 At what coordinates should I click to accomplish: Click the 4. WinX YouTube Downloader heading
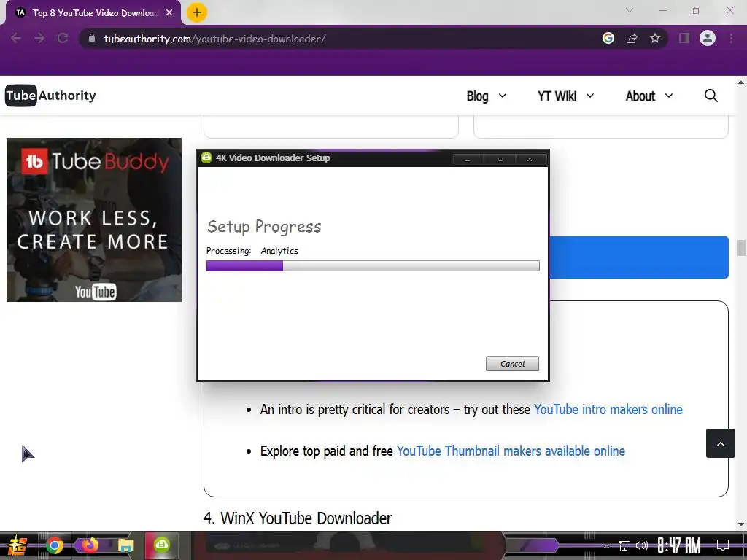point(298,518)
